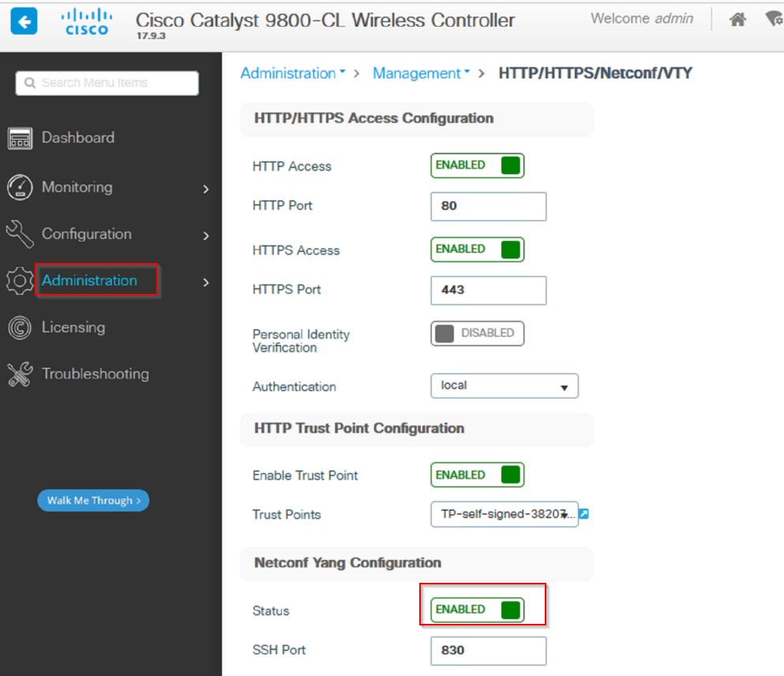Screen dimensions: 784x676
Task: Click the HTTP Trust Point Configuration heading
Action: (x=359, y=429)
